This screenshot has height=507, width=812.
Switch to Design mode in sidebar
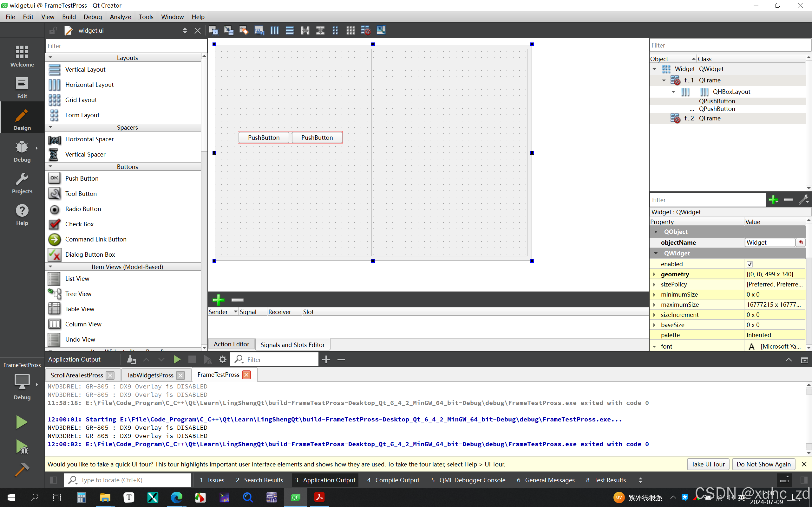tap(22, 119)
